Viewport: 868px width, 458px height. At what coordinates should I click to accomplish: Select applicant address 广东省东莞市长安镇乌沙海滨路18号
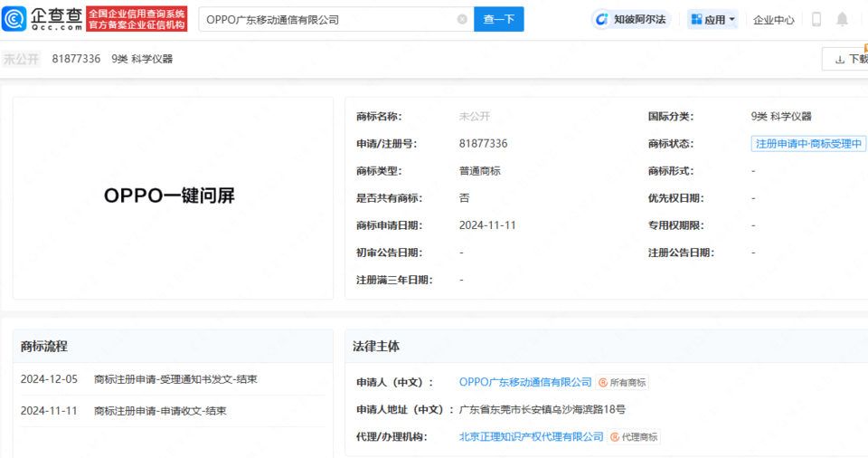[x=542, y=410]
